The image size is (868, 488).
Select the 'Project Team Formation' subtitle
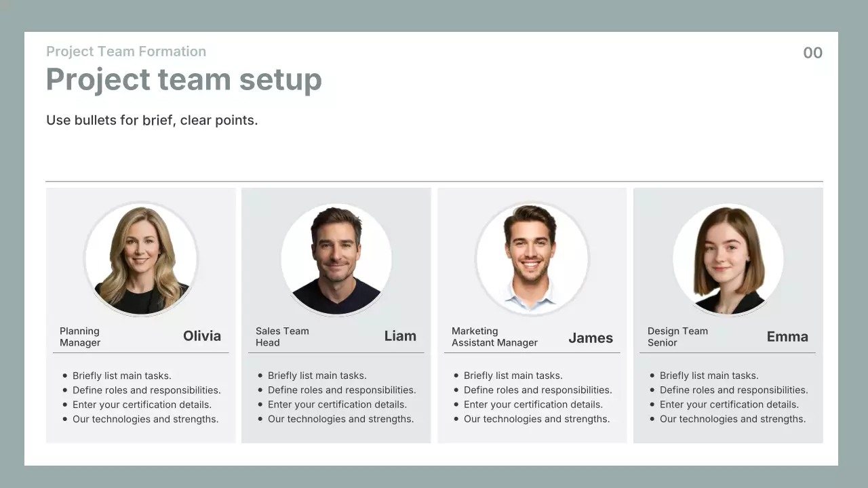click(x=126, y=52)
